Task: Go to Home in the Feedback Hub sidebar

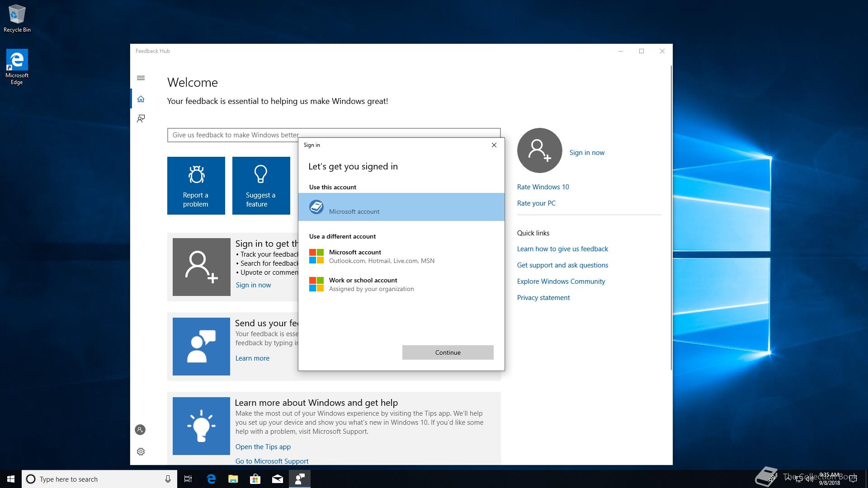Action: point(141,99)
